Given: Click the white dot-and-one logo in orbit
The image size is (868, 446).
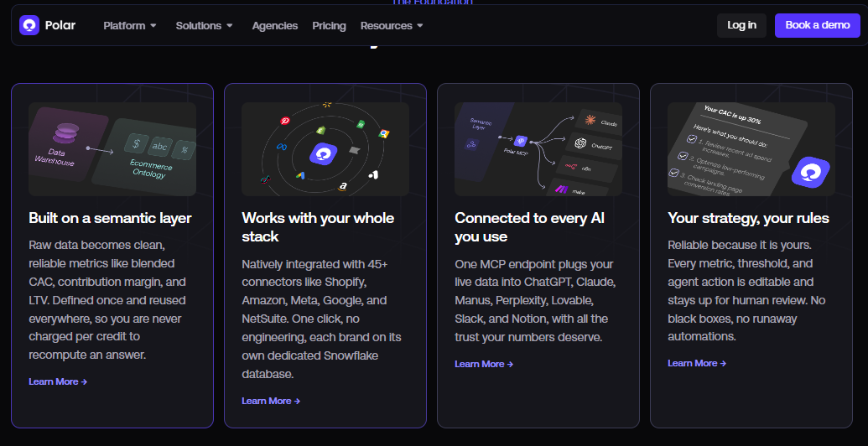Looking at the screenshot, I should 373,175.
